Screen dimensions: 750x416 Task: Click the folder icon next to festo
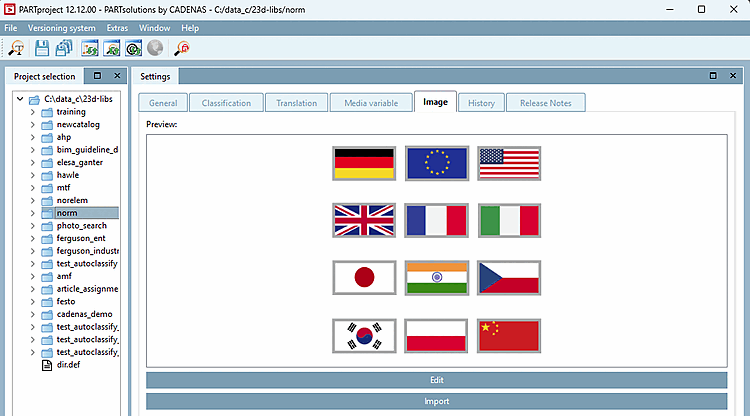(x=47, y=302)
